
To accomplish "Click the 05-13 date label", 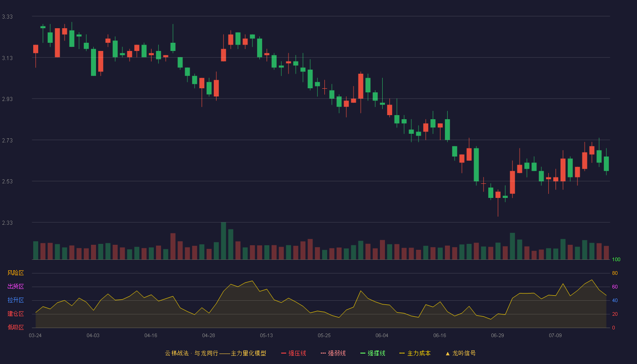I will tap(266, 335).
